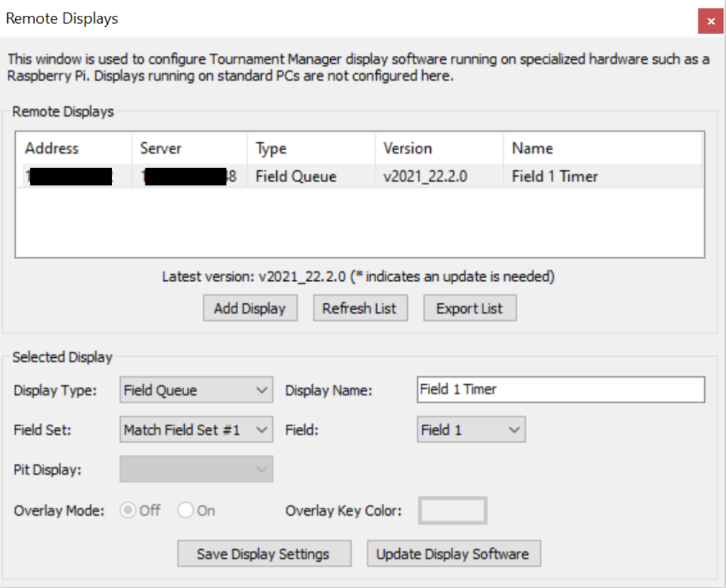Update the display software

[x=453, y=553]
